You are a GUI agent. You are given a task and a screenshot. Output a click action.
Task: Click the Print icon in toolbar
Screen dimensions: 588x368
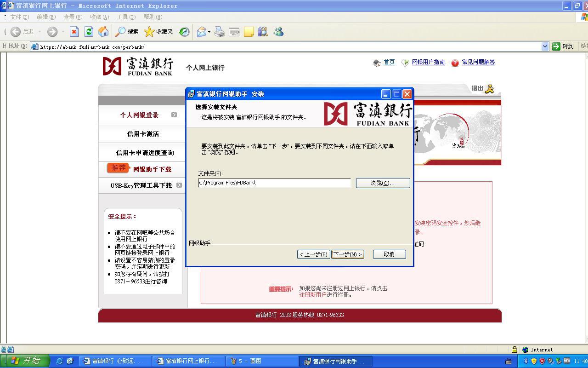pyautogui.click(x=220, y=32)
